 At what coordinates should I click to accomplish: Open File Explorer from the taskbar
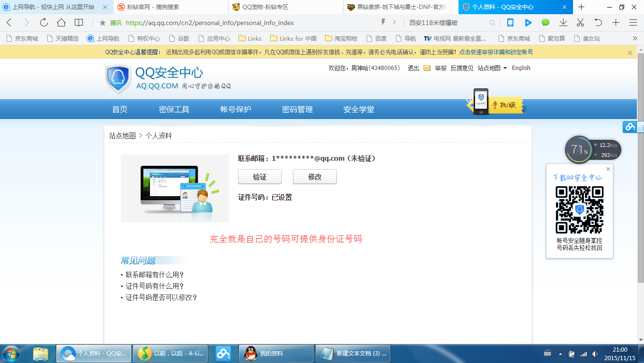tap(41, 353)
